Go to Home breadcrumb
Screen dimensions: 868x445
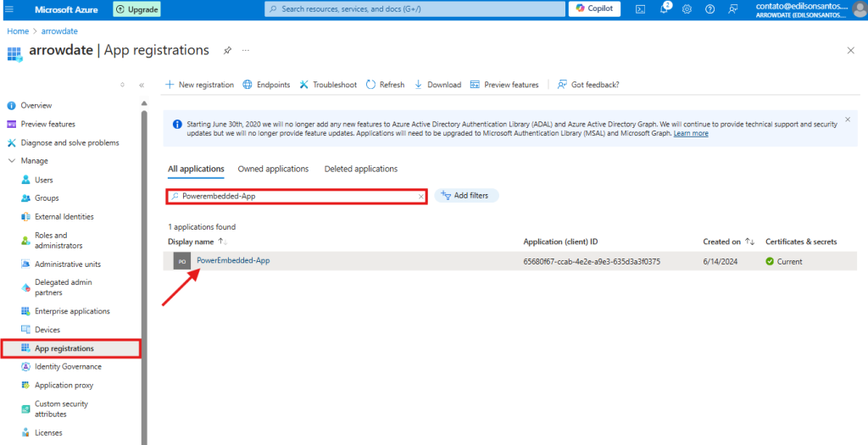pos(18,31)
